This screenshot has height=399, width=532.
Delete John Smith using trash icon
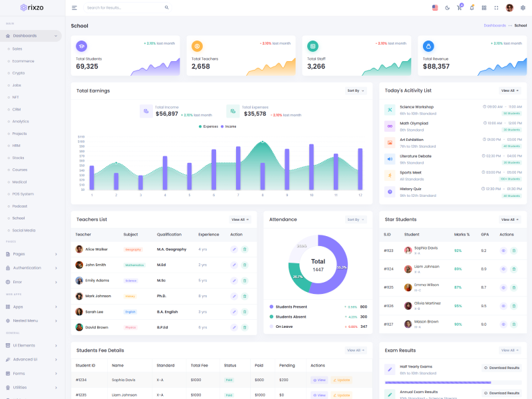coord(245,265)
